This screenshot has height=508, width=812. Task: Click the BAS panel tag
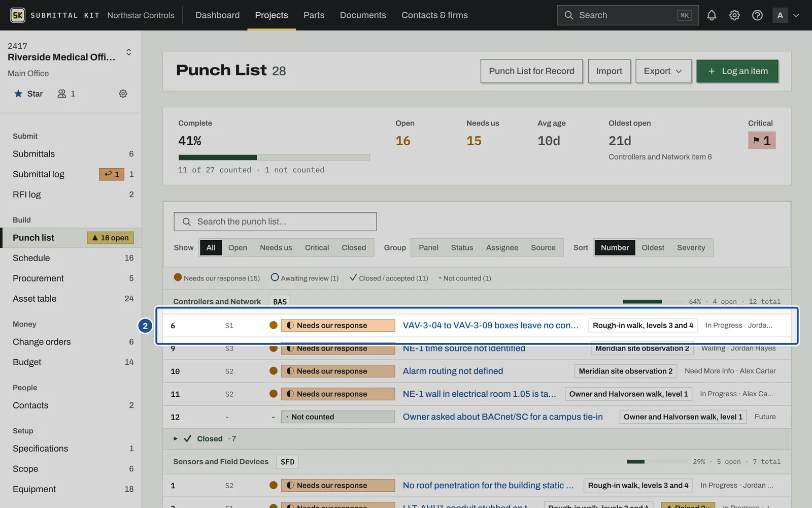point(280,302)
